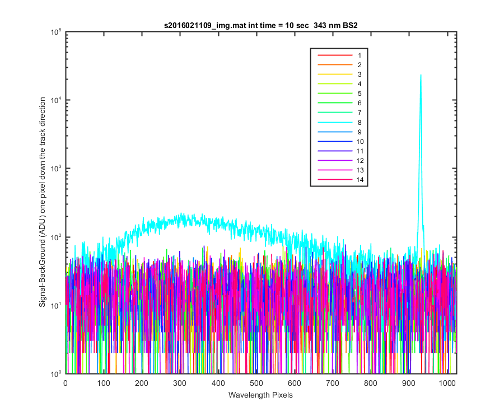The height and width of the screenshot is (420, 504).
Task: Click legend label 10
Action: coord(360,141)
